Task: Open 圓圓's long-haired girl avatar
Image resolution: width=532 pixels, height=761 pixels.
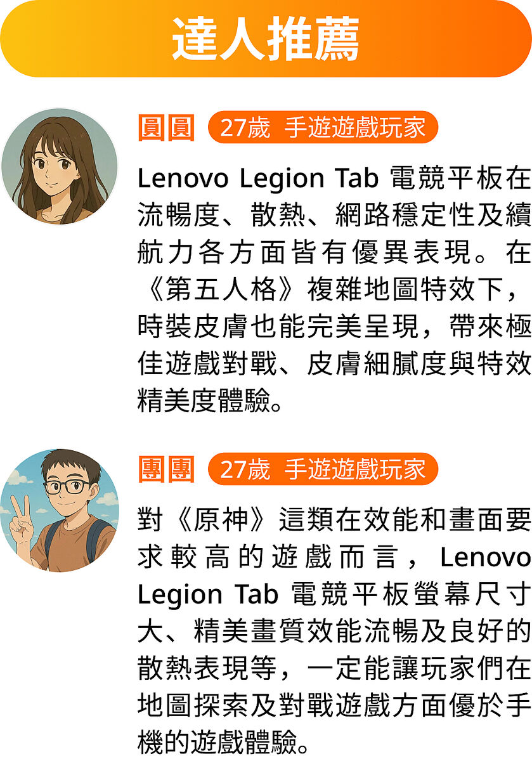Action: pyautogui.click(x=60, y=166)
